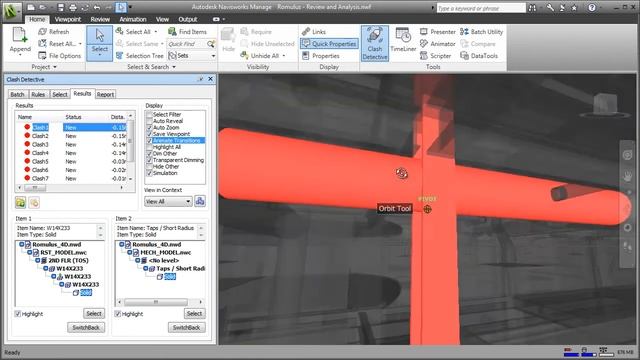Image resolution: width=640 pixels, height=360 pixels.
Task: Click Item 2 tree horizontal scrollbar
Action: tap(160, 302)
